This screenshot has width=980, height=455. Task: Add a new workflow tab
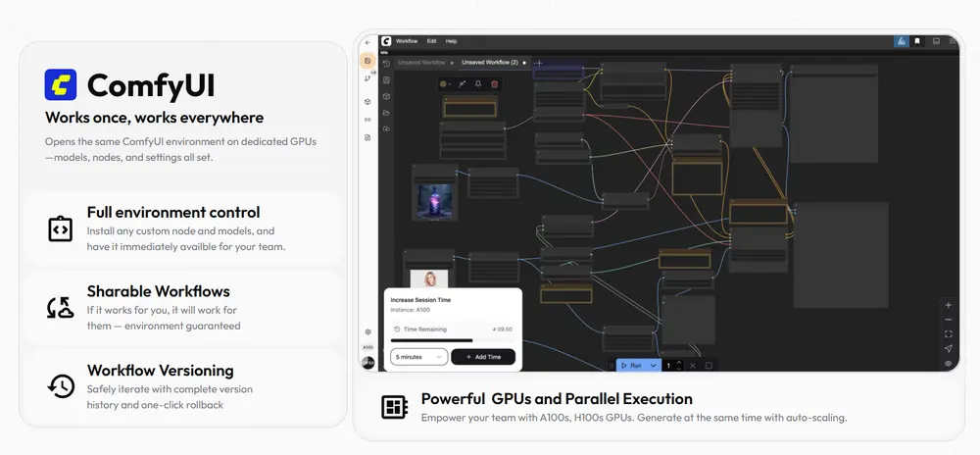click(538, 62)
